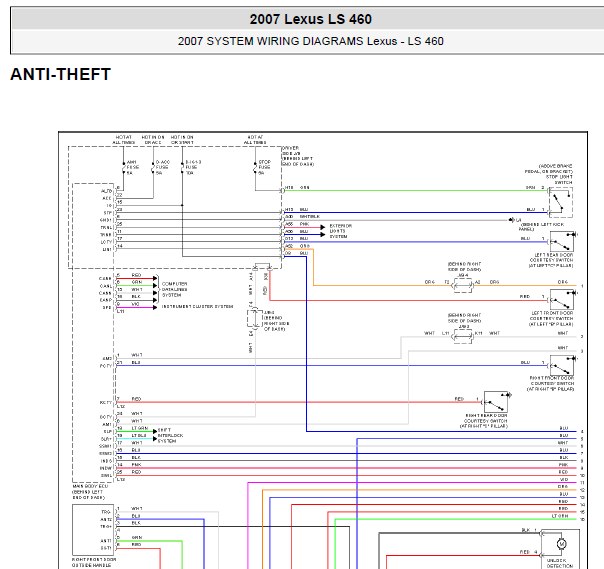Click the Right Front Door Courtesy Switch symbol
The width and height of the screenshot is (604, 569).
pyautogui.click(x=562, y=365)
